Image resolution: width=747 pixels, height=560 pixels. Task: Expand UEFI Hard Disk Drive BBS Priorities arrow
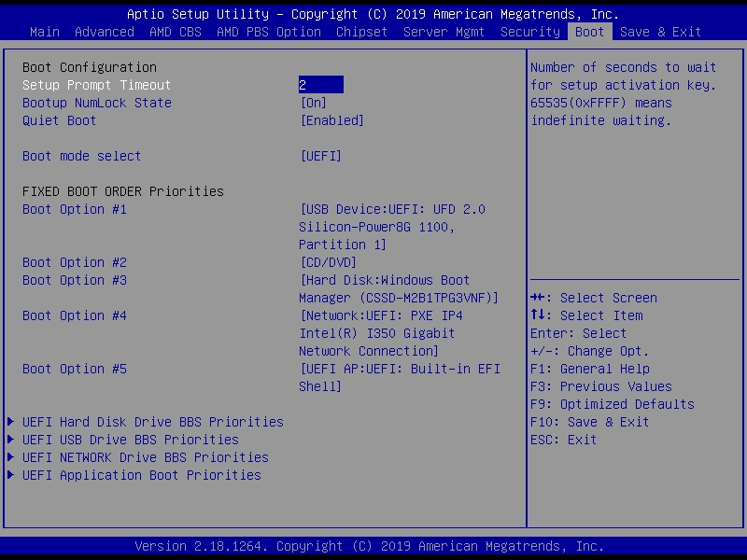[10, 422]
